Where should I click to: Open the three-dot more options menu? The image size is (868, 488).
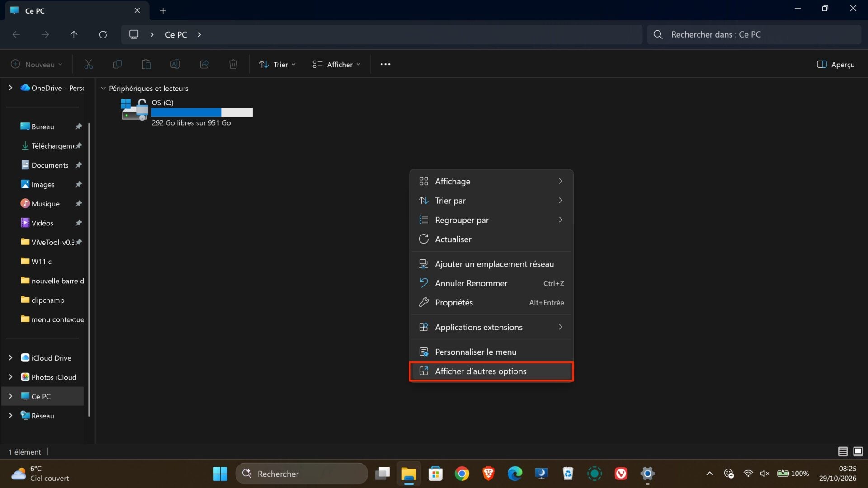(x=385, y=64)
